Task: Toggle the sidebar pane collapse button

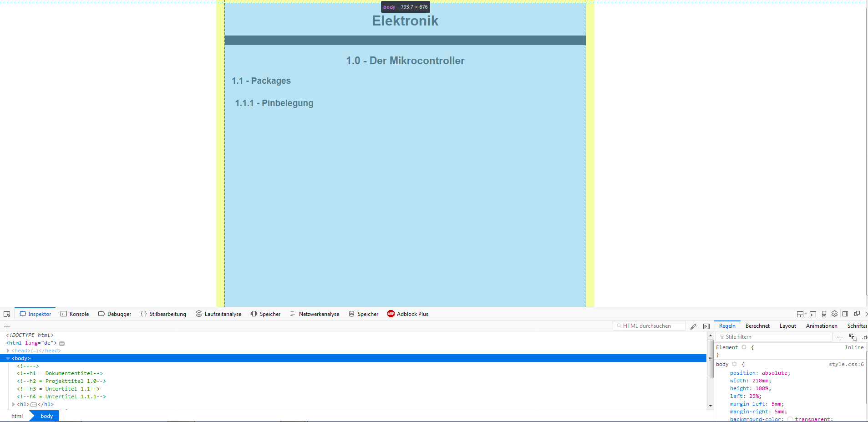Action: (706, 326)
